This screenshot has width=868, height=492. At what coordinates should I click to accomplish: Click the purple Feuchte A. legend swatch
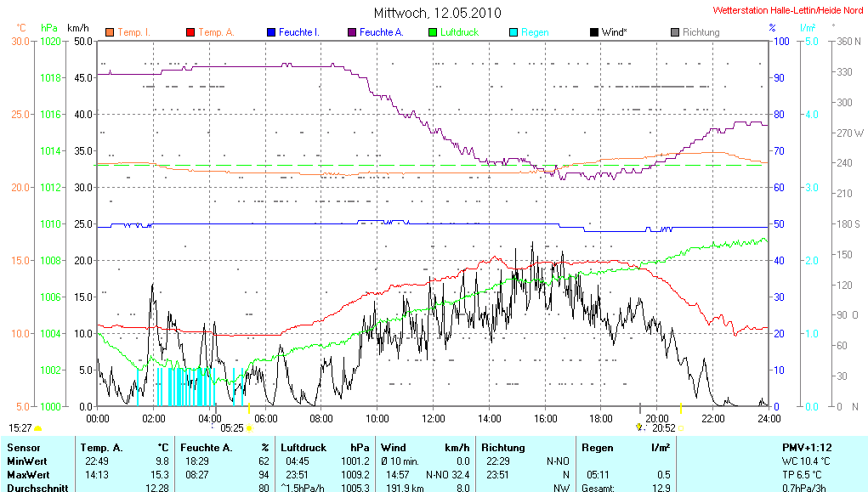tap(352, 32)
